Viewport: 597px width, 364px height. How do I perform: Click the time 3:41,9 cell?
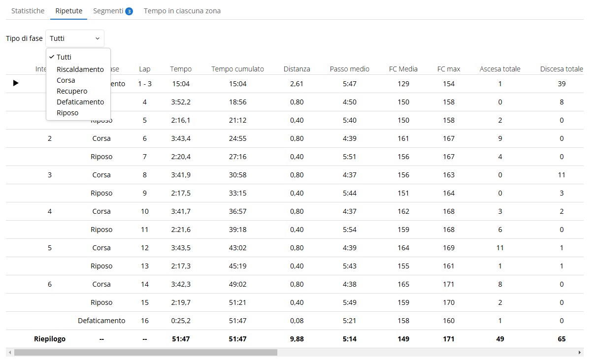click(x=181, y=175)
